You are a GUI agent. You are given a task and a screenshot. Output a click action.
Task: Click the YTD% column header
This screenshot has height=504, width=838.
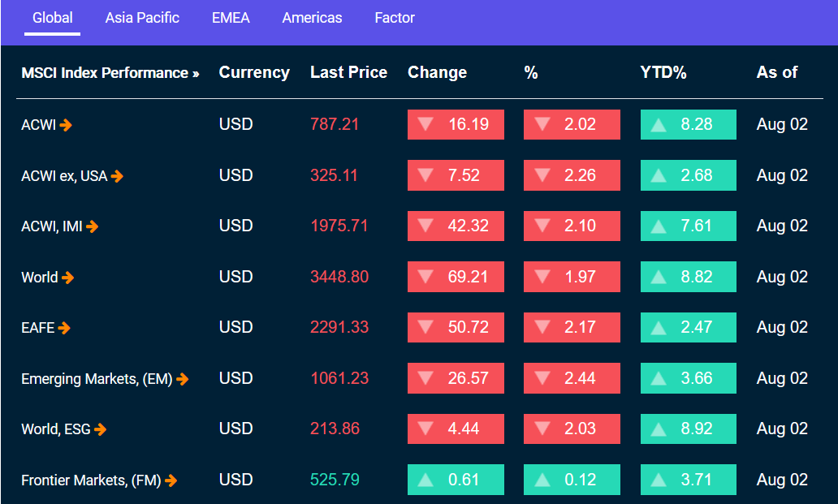[x=663, y=73]
